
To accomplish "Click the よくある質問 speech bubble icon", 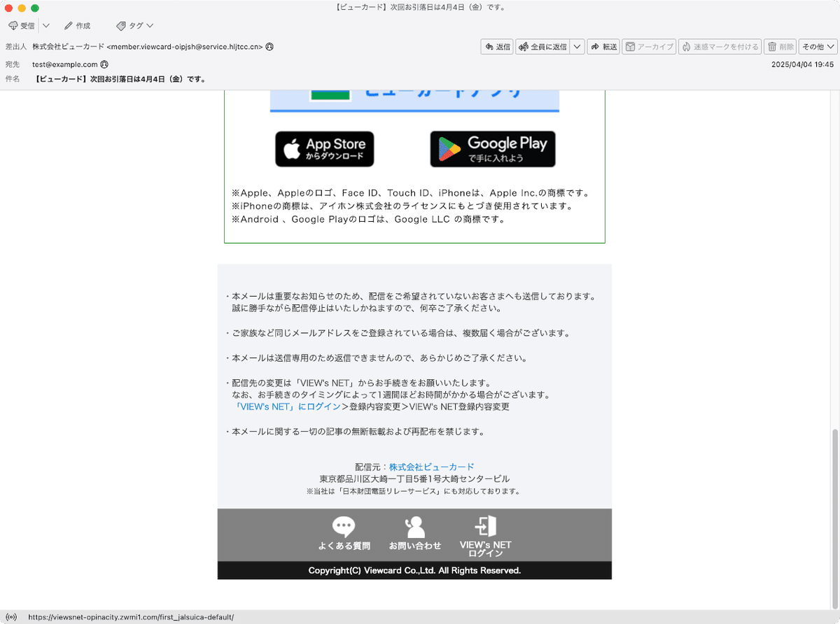I will tap(344, 527).
